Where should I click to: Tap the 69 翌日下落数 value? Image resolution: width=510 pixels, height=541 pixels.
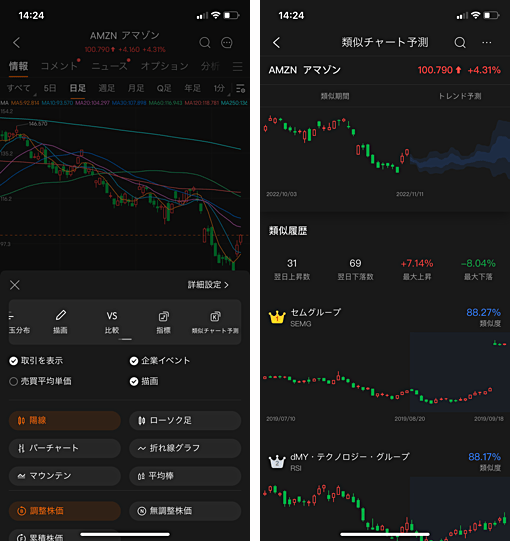click(x=355, y=264)
